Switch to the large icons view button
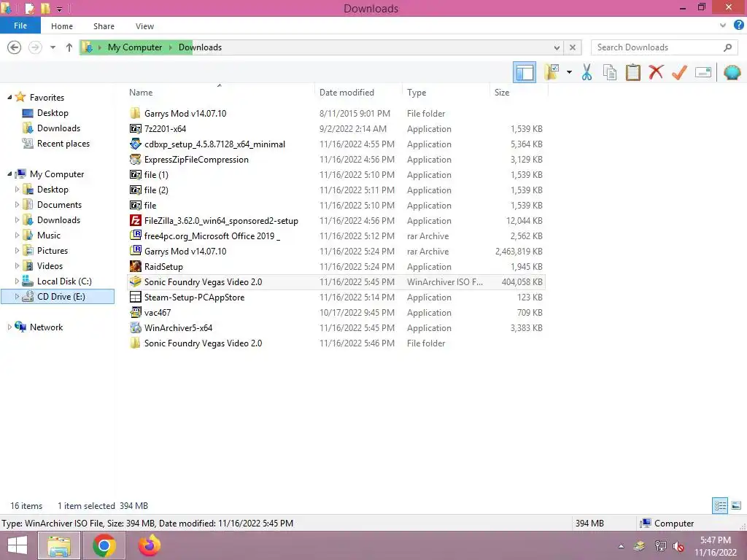The image size is (747, 560). coord(735,505)
